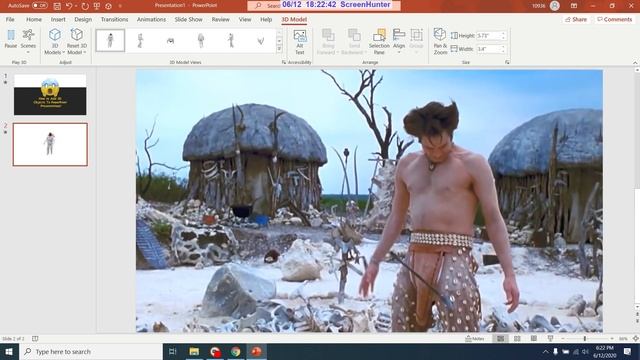
Task: Select the third 3D model view thumbnail
Action: click(171, 40)
